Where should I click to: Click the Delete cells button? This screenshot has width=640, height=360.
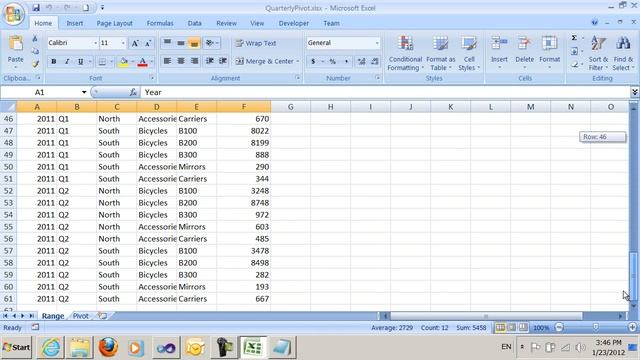(524, 52)
